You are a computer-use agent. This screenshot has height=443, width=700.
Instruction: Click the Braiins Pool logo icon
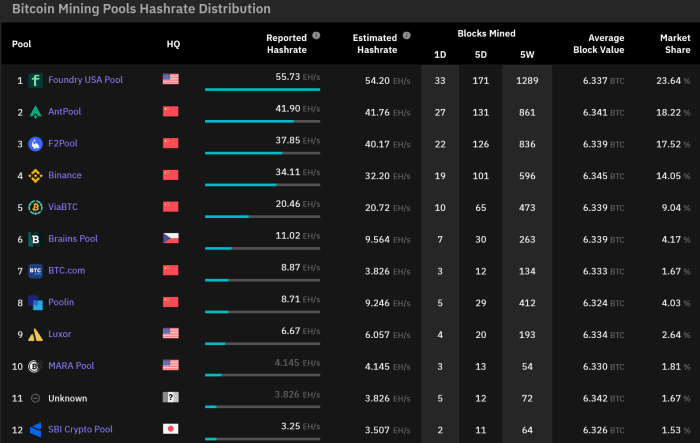pos(35,239)
